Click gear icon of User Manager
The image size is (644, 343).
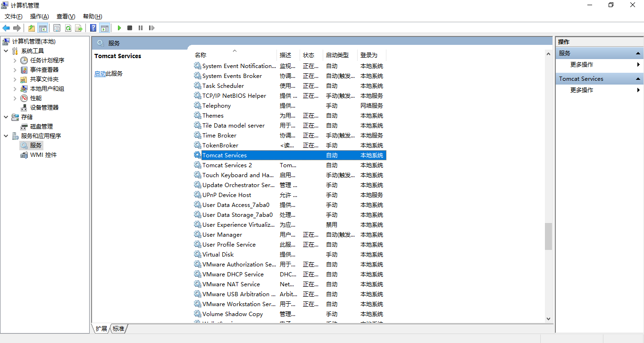pyautogui.click(x=198, y=234)
